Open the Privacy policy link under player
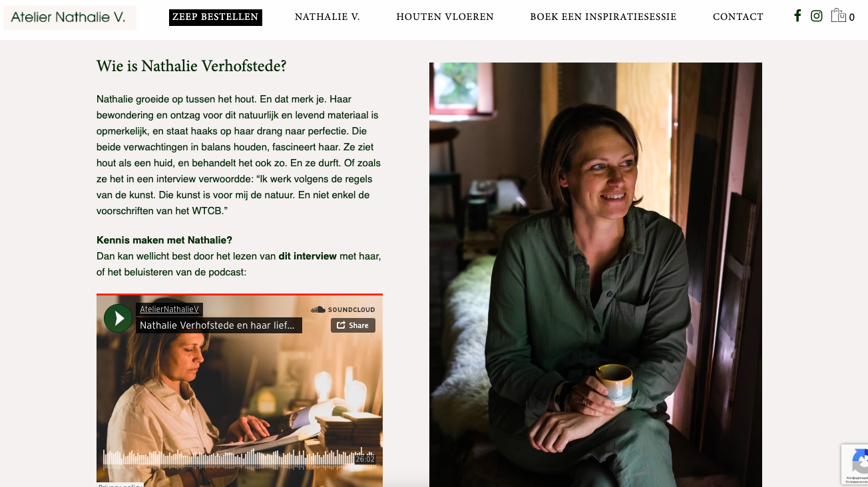 click(120, 485)
